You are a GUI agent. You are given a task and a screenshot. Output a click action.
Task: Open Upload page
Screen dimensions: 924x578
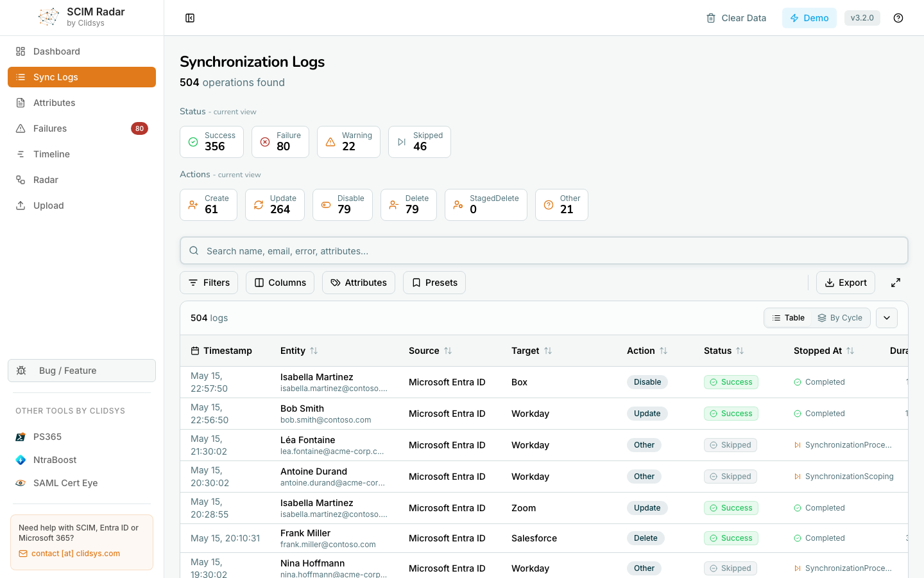coord(81,206)
